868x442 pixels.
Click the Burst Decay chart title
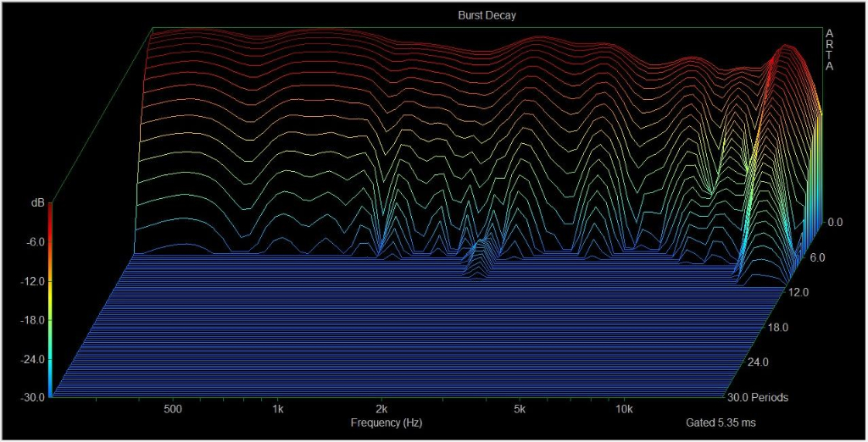pos(487,15)
